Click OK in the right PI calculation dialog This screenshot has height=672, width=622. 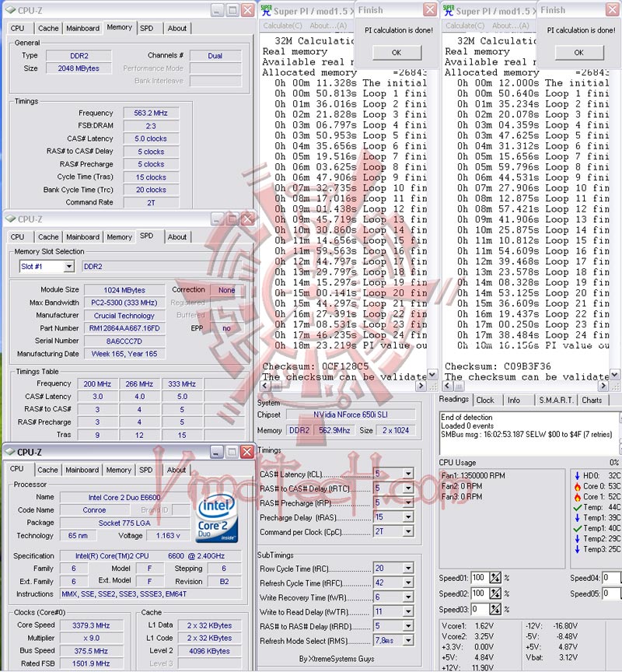(578, 52)
